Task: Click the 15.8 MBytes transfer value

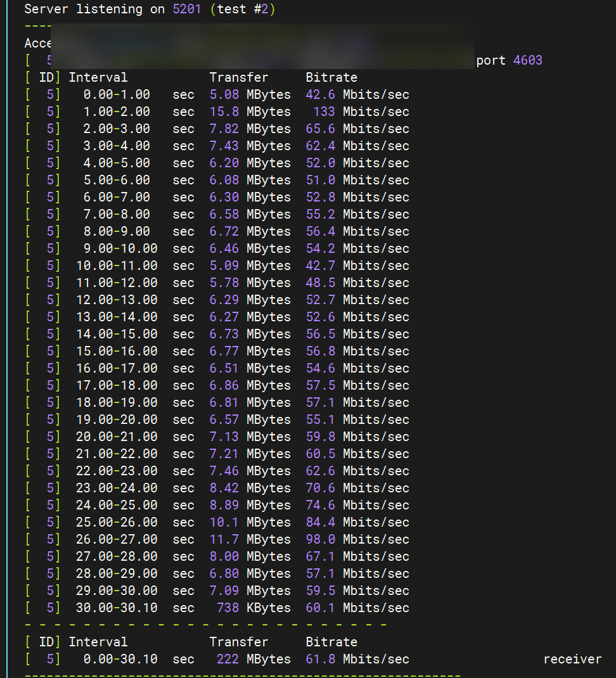Action: (250, 112)
